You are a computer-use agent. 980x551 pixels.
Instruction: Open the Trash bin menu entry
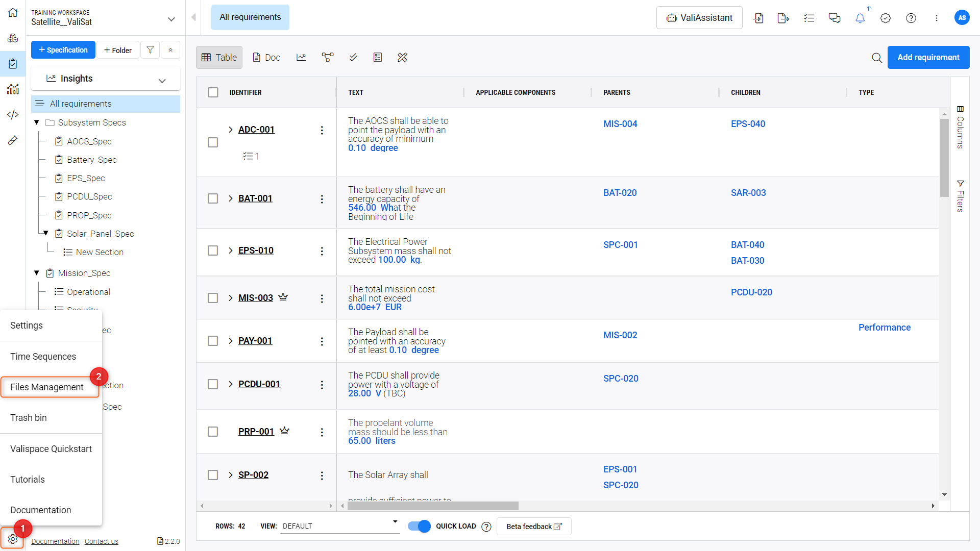pyautogui.click(x=29, y=418)
